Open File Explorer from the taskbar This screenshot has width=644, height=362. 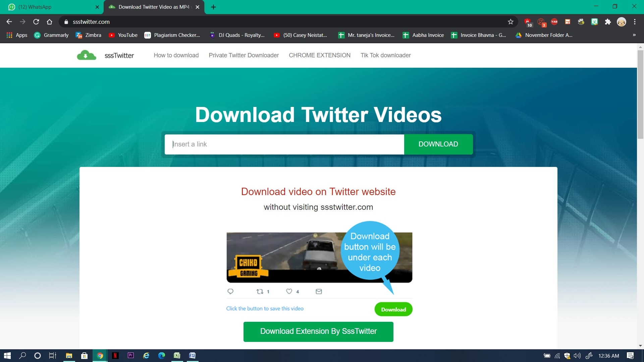tap(69, 356)
